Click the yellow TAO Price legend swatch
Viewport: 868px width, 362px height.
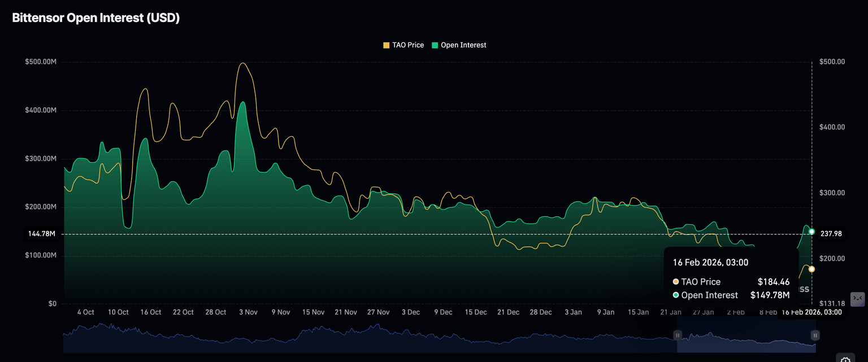[x=387, y=45]
